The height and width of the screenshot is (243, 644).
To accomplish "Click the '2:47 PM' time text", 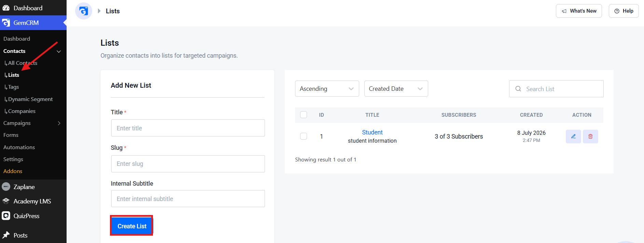I will tap(531, 140).
